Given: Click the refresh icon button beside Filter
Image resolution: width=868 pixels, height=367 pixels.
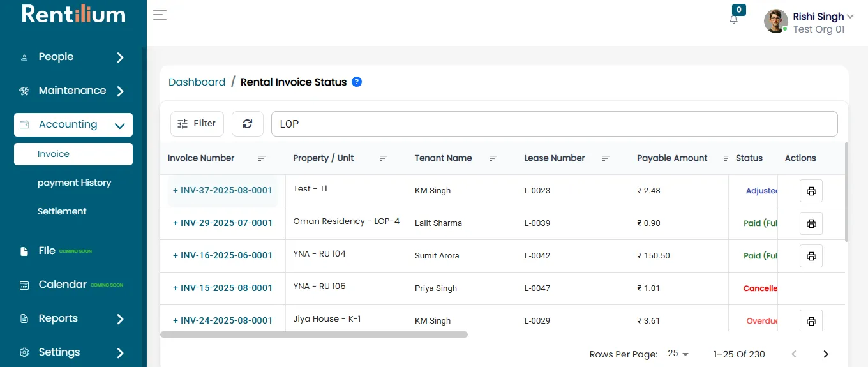Looking at the screenshot, I should point(248,124).
